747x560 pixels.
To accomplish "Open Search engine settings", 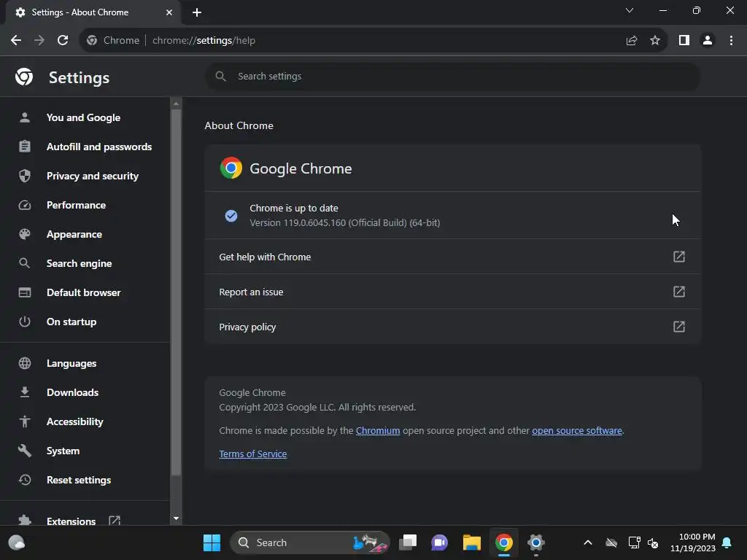I will pos(85,263).
